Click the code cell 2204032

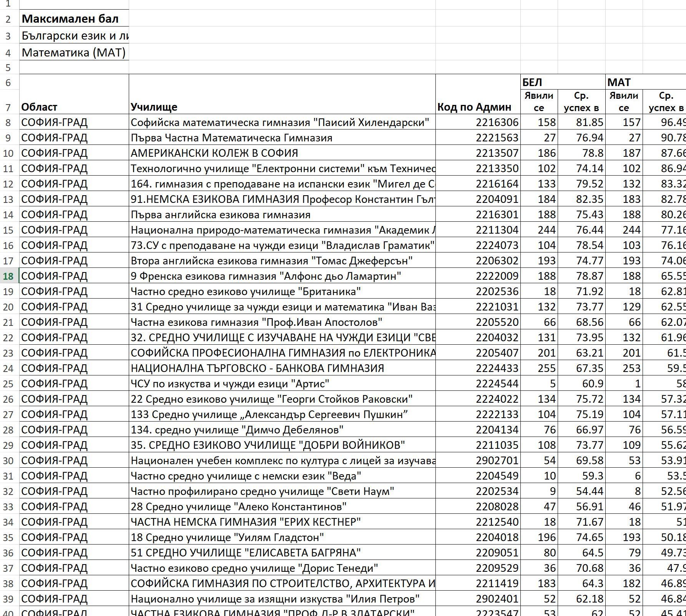point(478,337)
